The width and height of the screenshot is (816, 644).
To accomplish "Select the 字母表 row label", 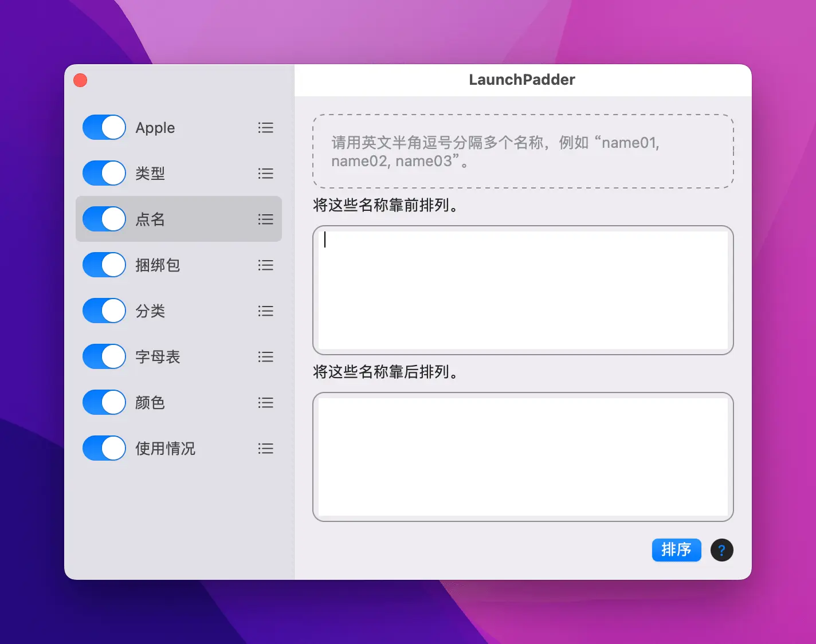I will (158, 357).
